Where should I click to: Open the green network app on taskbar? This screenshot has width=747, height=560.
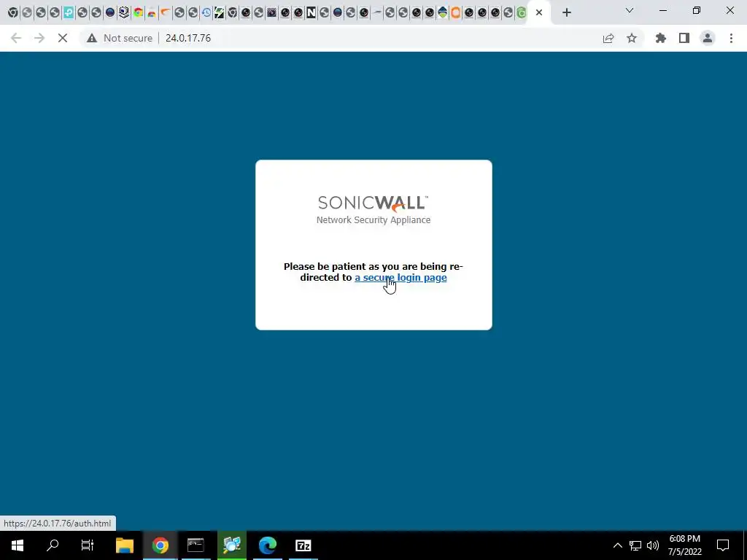point(232,545)
